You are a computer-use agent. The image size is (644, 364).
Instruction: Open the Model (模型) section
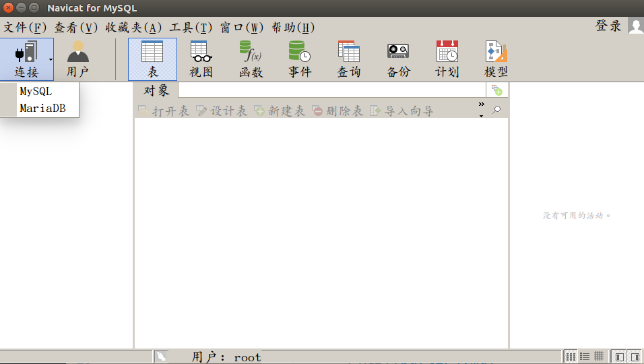(x=496, y=59)
